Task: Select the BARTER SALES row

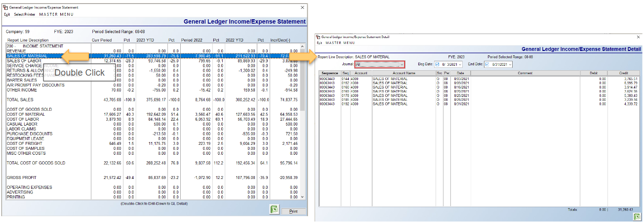Action: [153, 80]
